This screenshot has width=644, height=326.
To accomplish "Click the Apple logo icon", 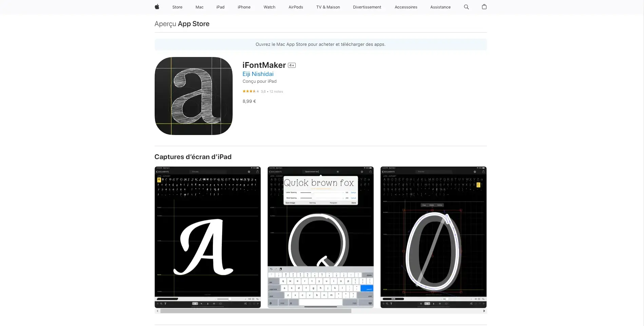I will tap(157, 7).
